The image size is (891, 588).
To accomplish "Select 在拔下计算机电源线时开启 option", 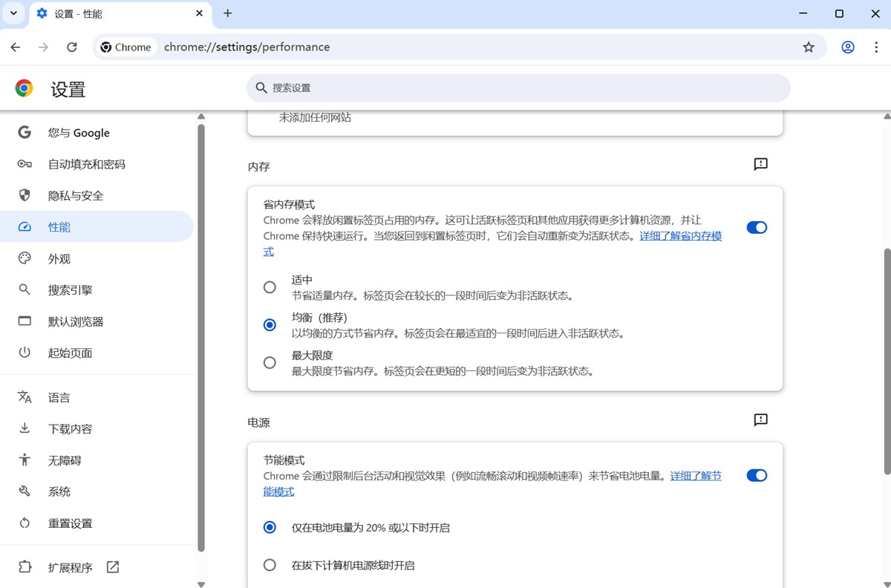I will coord(270,564).
